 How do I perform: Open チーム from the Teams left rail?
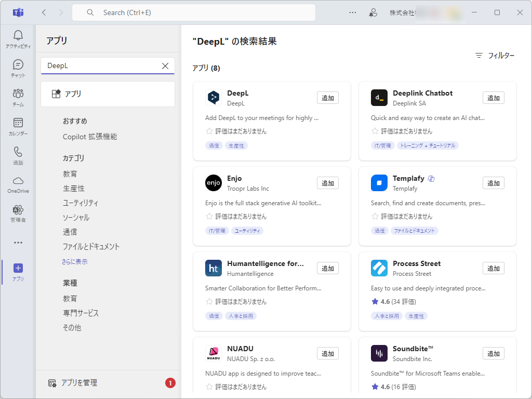[x=18, y=96]
